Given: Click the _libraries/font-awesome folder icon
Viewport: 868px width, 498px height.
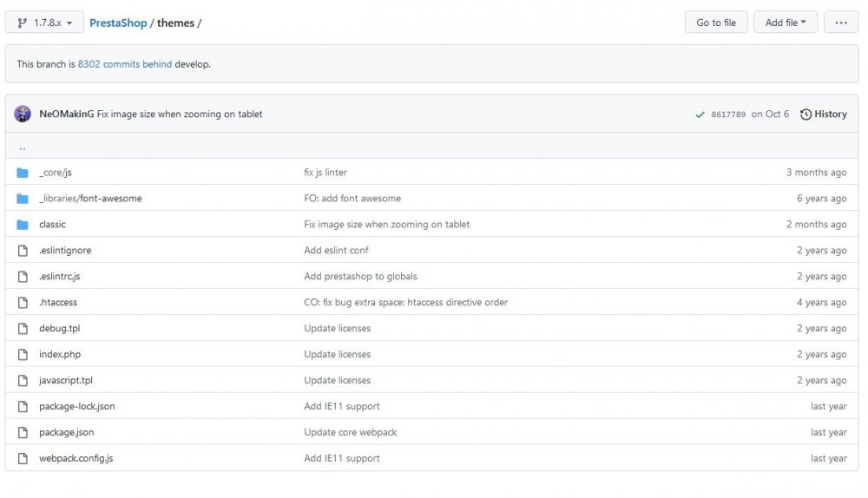Looking at the screenshot, I should pyautogui.click(x=23, y=199).
